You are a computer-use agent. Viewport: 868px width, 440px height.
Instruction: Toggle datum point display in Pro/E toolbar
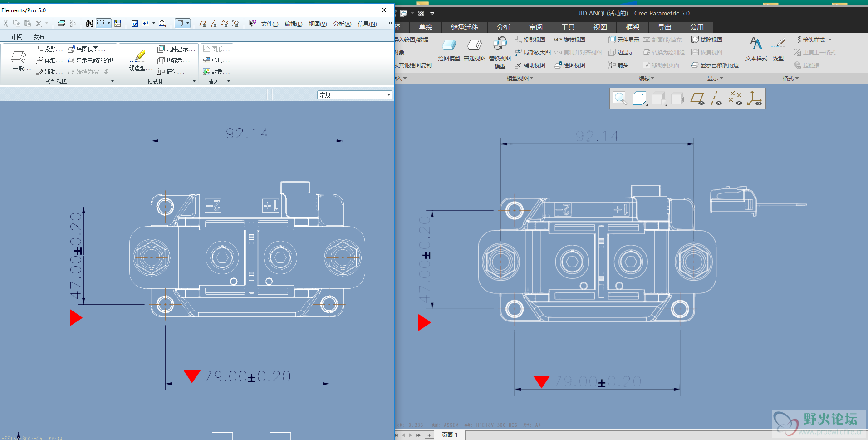225,23
